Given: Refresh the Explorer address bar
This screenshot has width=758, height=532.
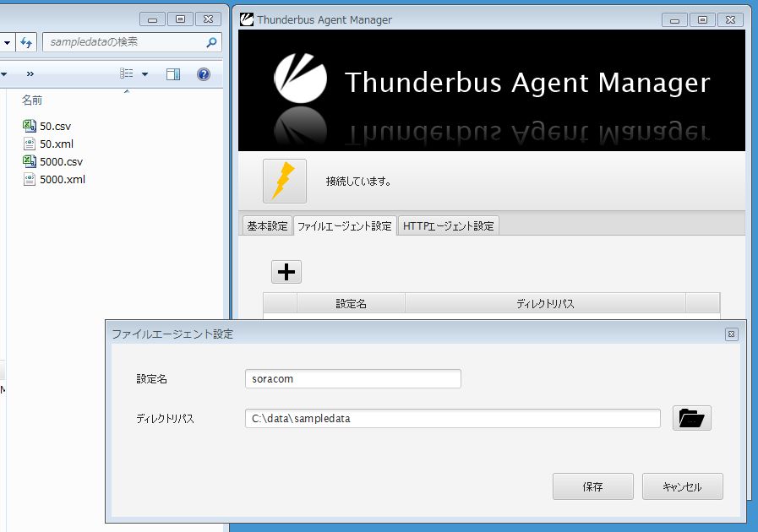Looking at the screenshot, I should tap(26, 42).
